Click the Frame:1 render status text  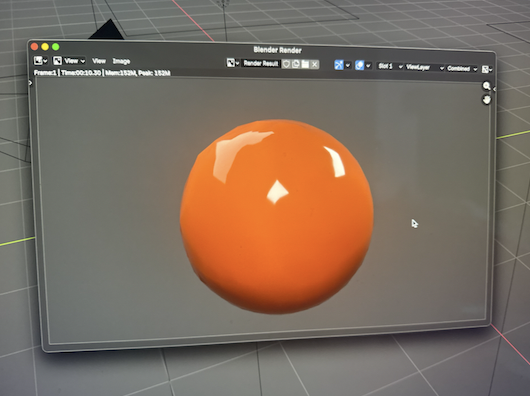102,73
